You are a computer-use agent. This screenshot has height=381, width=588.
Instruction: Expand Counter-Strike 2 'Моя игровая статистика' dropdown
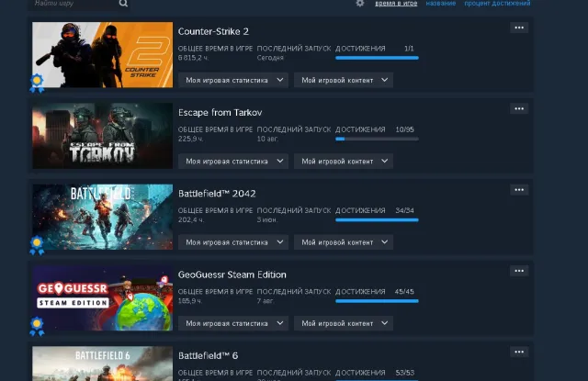click(x=233, y=80)
